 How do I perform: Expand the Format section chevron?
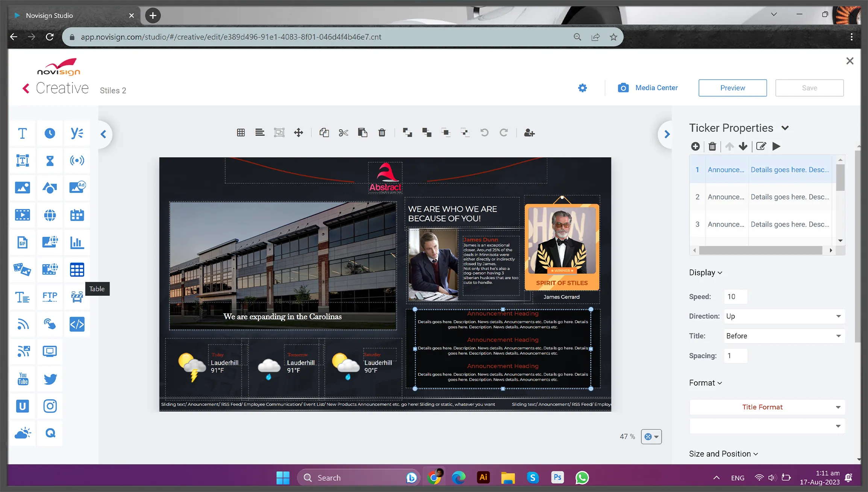720,383
